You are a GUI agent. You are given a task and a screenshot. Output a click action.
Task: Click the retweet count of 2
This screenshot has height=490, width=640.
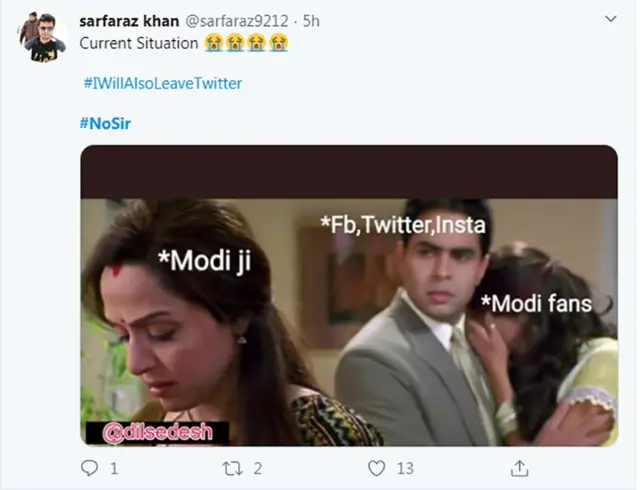(258, 468)
